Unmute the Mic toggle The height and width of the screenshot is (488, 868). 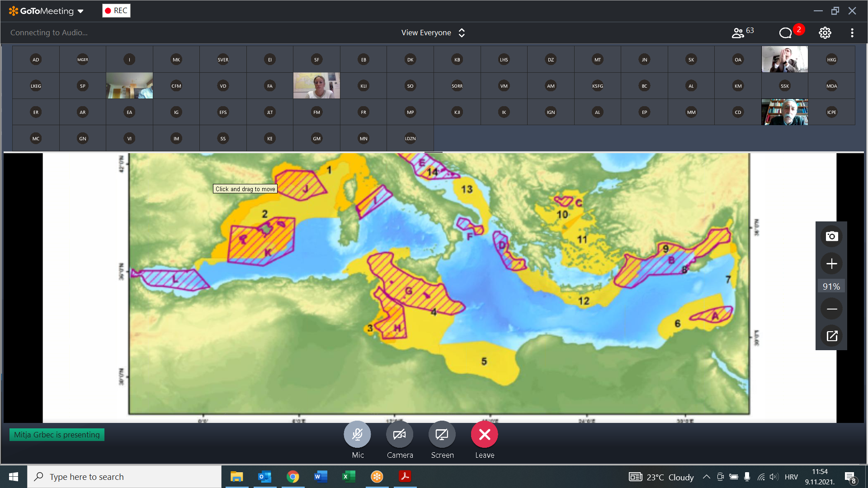(x=357, y=435)
